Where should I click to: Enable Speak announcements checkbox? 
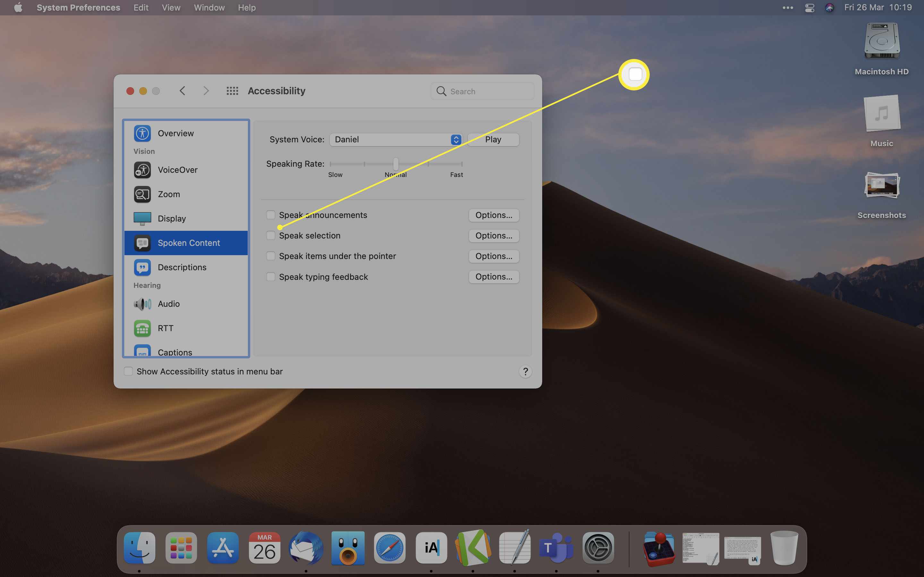tap(270, 215)
